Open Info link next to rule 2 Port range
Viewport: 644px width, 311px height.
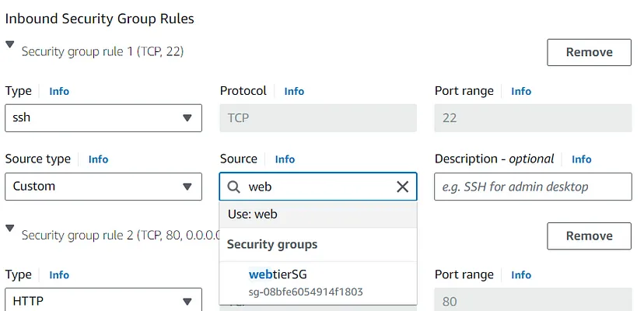click(521, 274)
